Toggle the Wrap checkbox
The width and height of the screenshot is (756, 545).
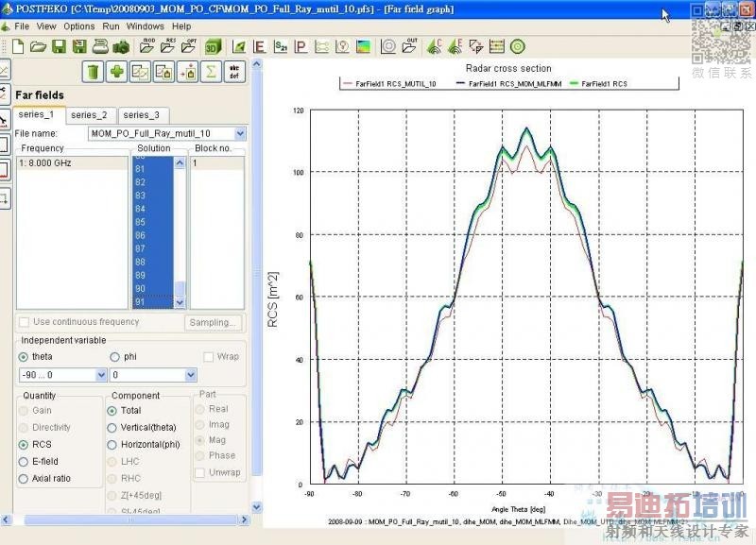tap(208, 357)
